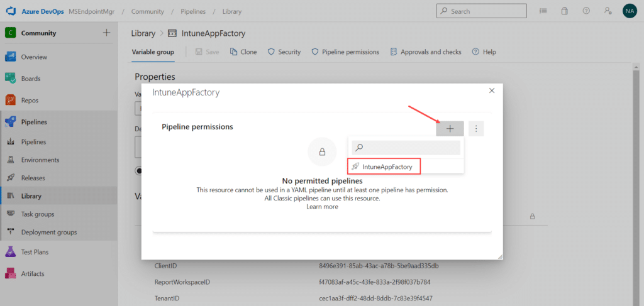
Task: Select IntuneAppFactory pipeline from the dropdown list
Action: point(384,167)
